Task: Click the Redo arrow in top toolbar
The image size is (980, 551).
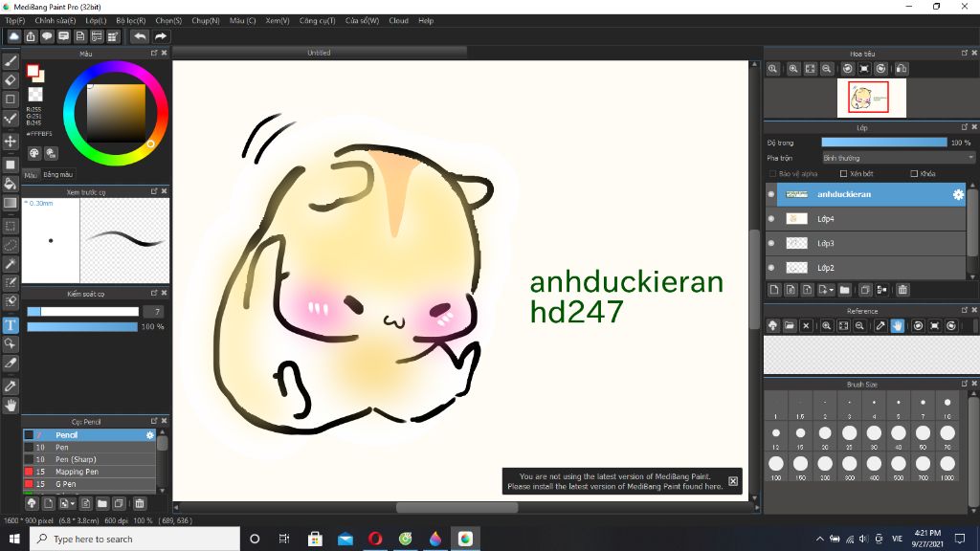Action: (161, 37)
